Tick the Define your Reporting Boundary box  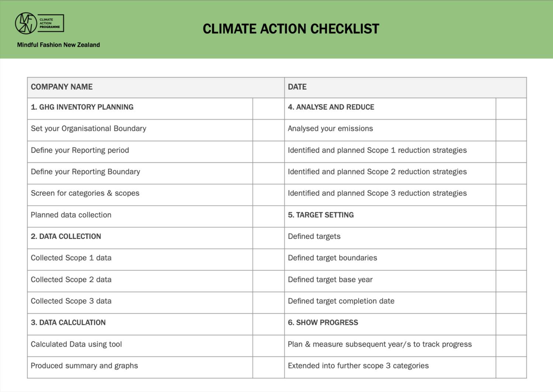(268, 173)
